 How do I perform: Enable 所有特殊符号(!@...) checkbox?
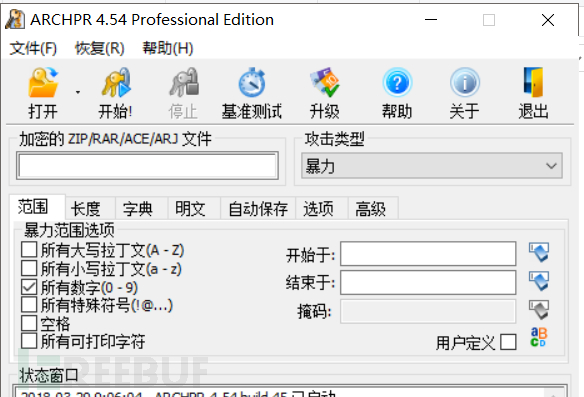click(29, 305)
